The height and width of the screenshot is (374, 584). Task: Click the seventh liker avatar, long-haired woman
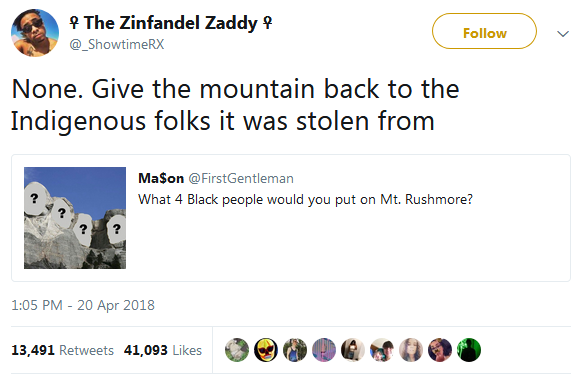411,350
